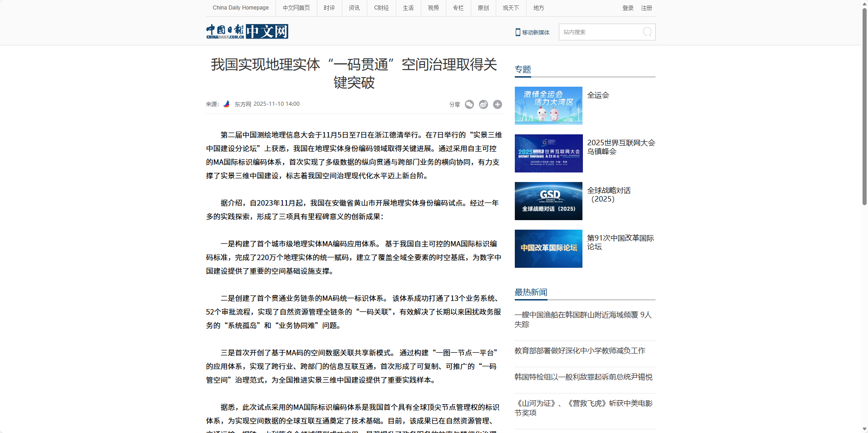Open the 观天下 menu item
This screenshot has width=868, height=433.
pos(510,8)
